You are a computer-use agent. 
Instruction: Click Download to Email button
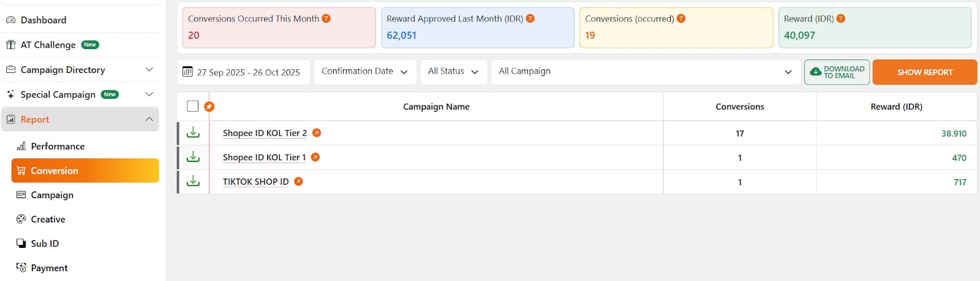point(837,72)
